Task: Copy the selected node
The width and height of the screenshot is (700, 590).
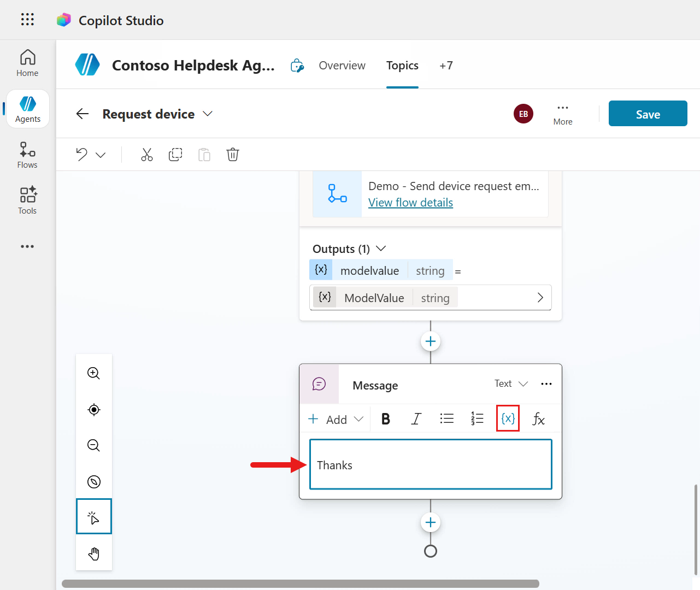Action: (x=175, y=155)
